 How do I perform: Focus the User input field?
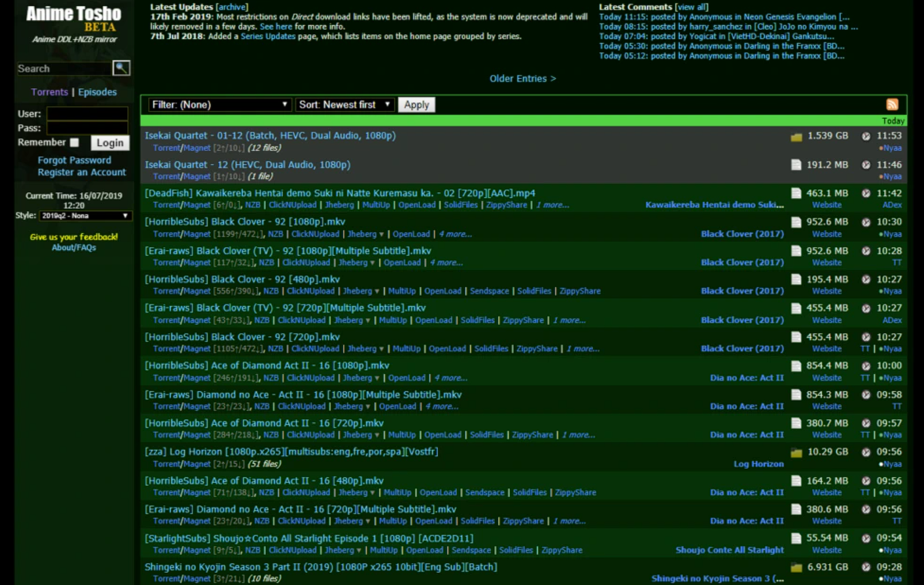click(87, 113)
